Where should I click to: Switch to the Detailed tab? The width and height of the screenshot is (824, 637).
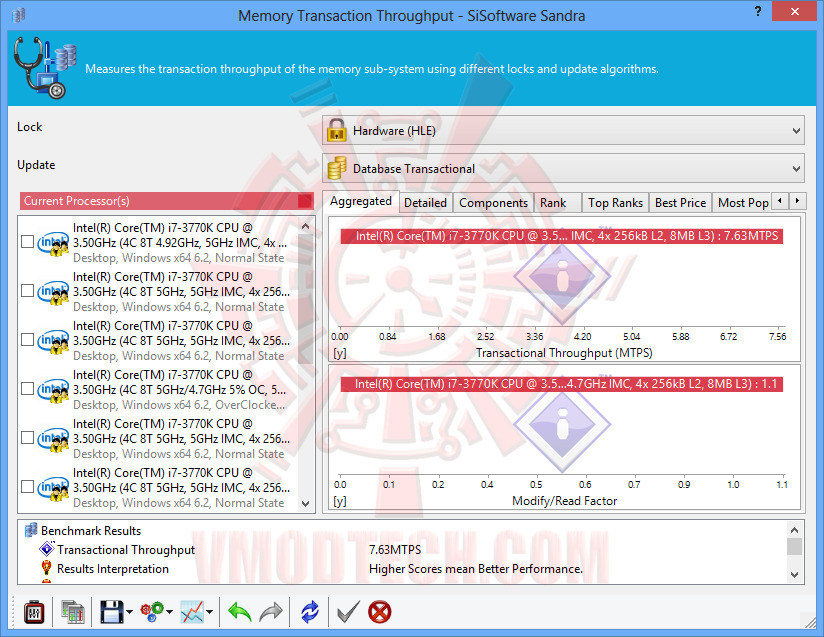point(426,203)
